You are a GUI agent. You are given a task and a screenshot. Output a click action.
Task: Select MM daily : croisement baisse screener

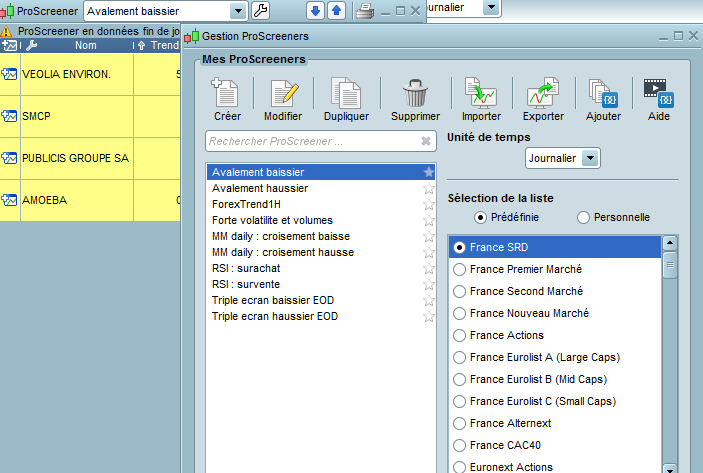321,236
